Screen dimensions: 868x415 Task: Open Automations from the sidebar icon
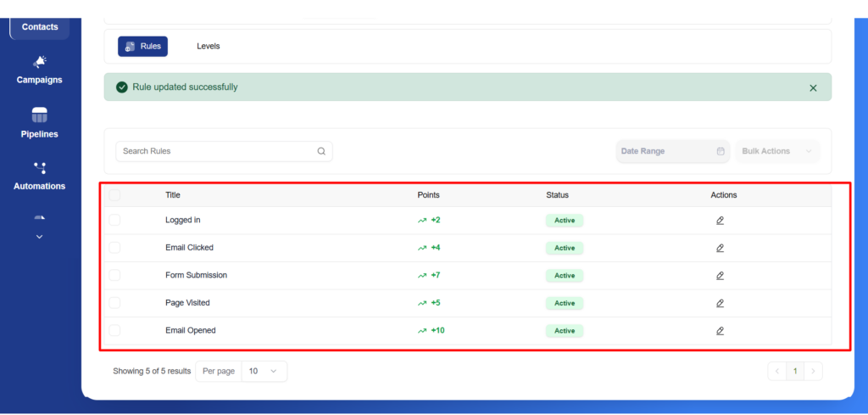coord(40,168)
